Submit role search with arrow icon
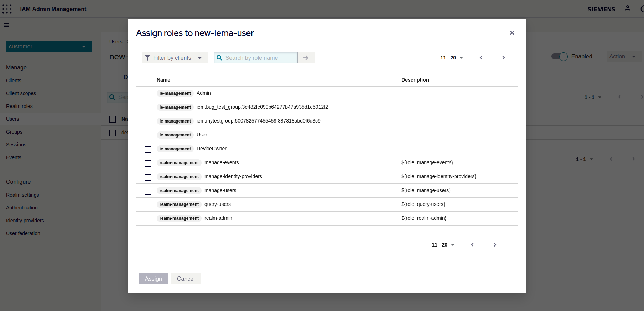Screen dimensions: 644x311 pos(306,58)
